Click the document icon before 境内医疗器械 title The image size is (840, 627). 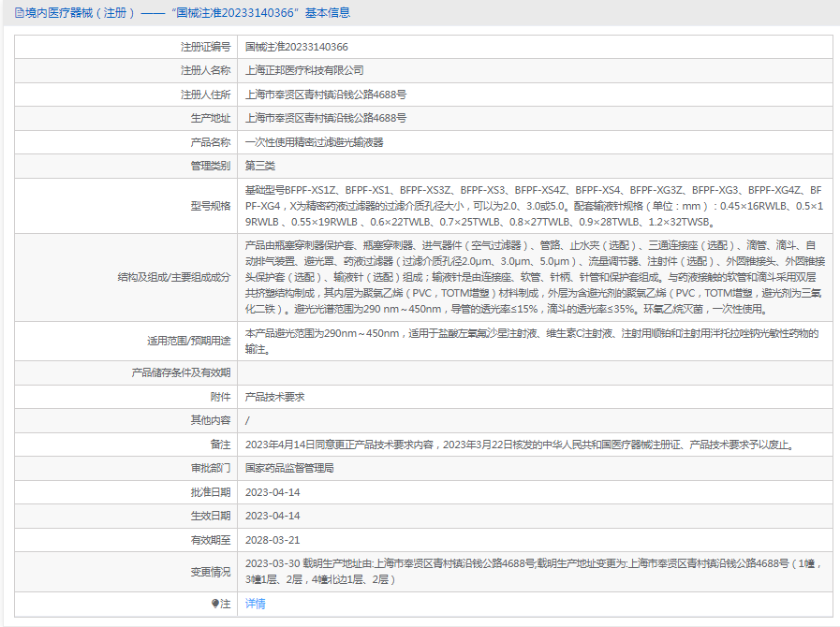tap(20, 13)
